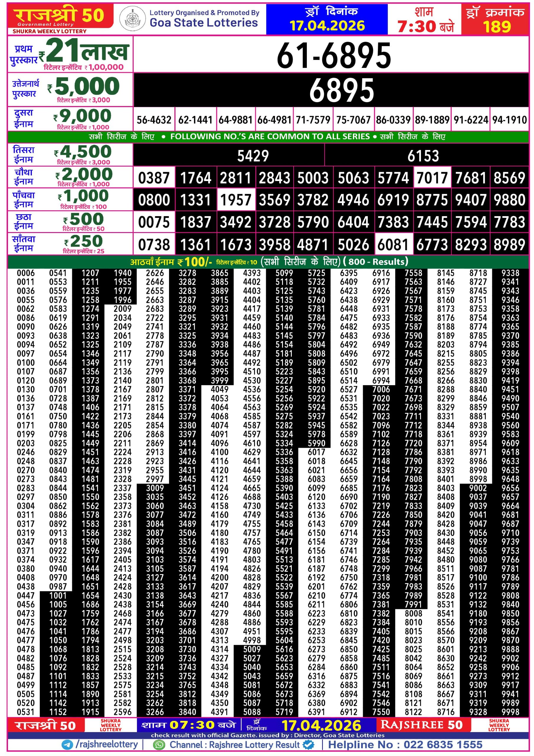Click draw number 189 in red box
Image resolution: width=534 pixels, height=756 pixels.
tap(496, 26)
